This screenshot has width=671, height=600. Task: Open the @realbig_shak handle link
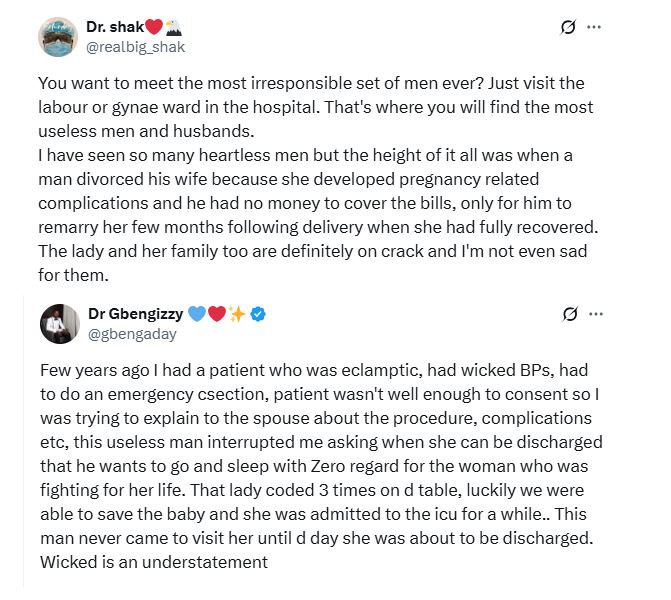pyautogui.click(x=136, y=46)
